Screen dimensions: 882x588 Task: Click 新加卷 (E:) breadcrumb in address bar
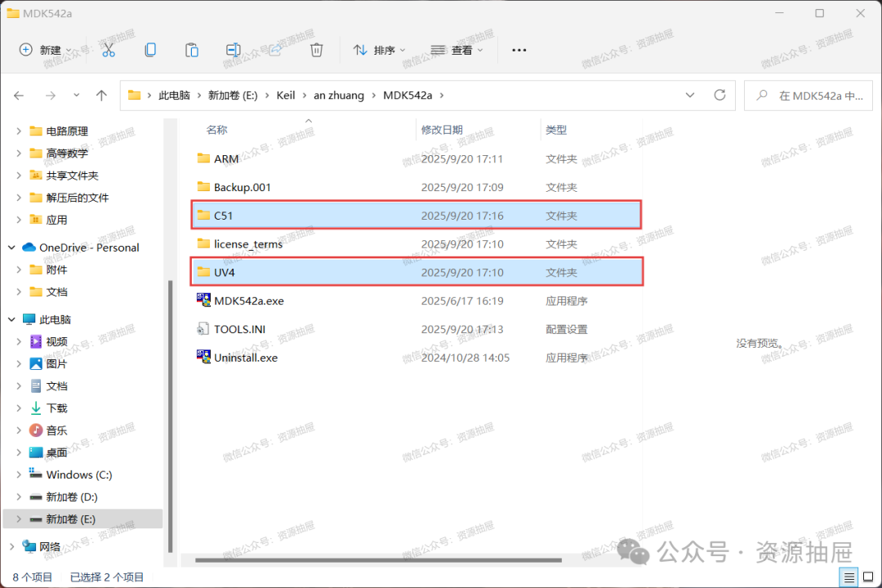[x=233, y=96]
